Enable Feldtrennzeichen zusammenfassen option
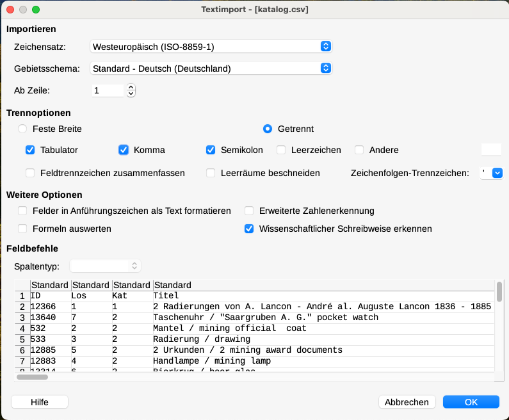Screen dimensions: 509x420 coord(30,173)
